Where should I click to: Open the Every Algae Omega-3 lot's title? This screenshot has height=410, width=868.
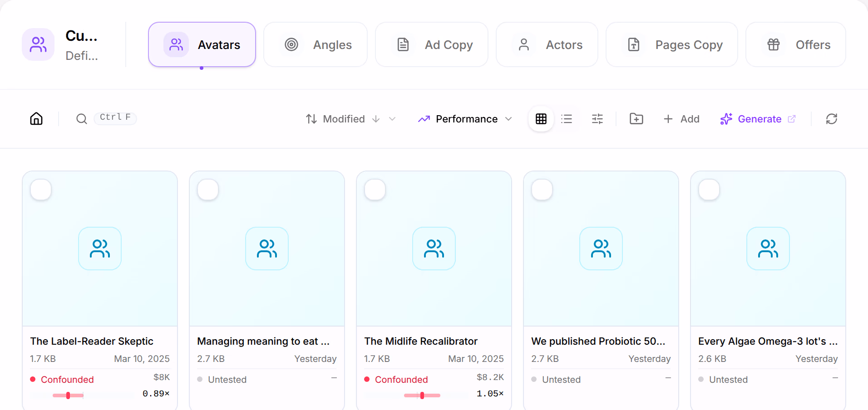point(768,341)
